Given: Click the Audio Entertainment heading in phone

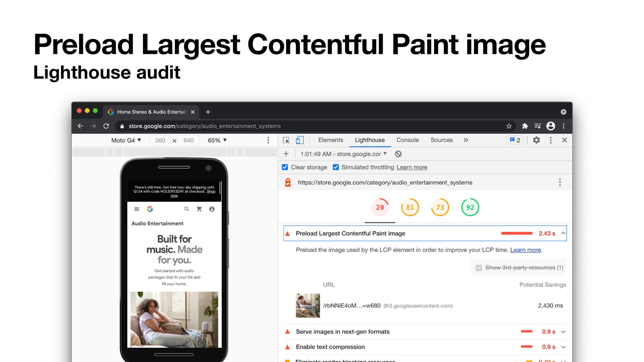Looking at the screenshot, I should 157,224.
